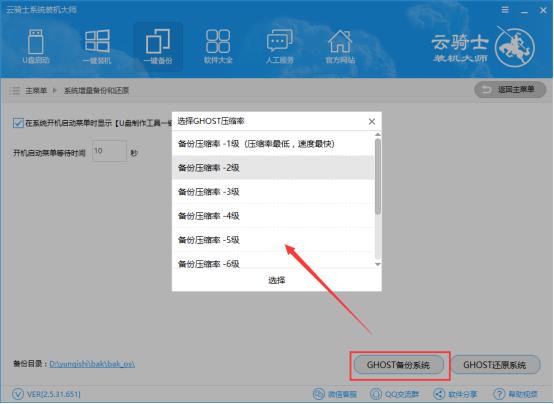Visit the 官方网站 home icon
554x404 pixels.
coord(340,47)
